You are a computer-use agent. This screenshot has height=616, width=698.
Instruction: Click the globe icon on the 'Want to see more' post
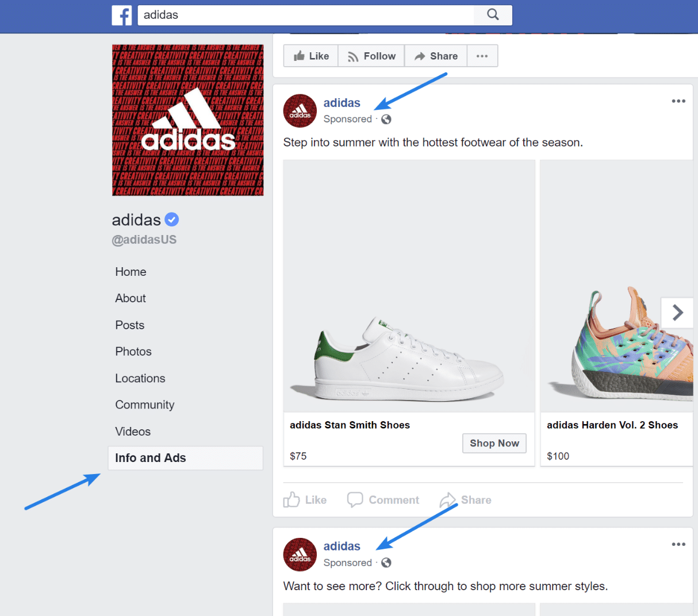(x=386, y=563)
